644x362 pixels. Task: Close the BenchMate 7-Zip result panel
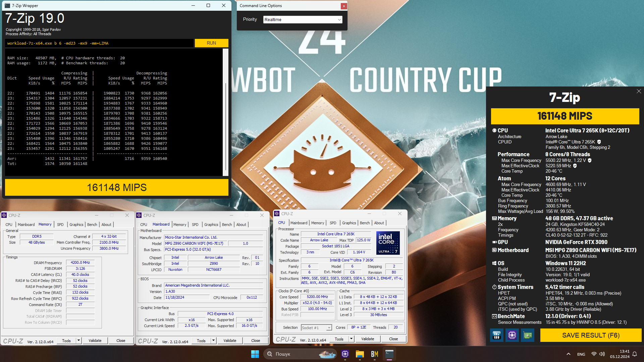pyautogui.click(x=639, y=91)
